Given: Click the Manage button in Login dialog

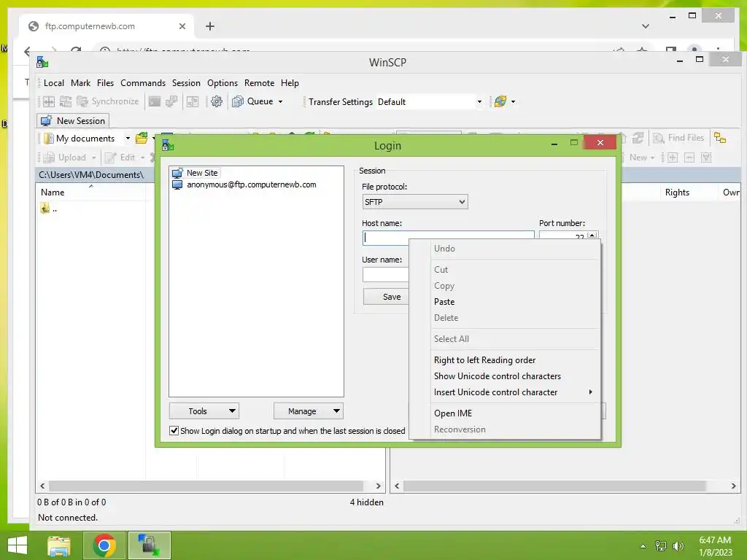Looking at the screenshot, I should (x=309, y=411).
